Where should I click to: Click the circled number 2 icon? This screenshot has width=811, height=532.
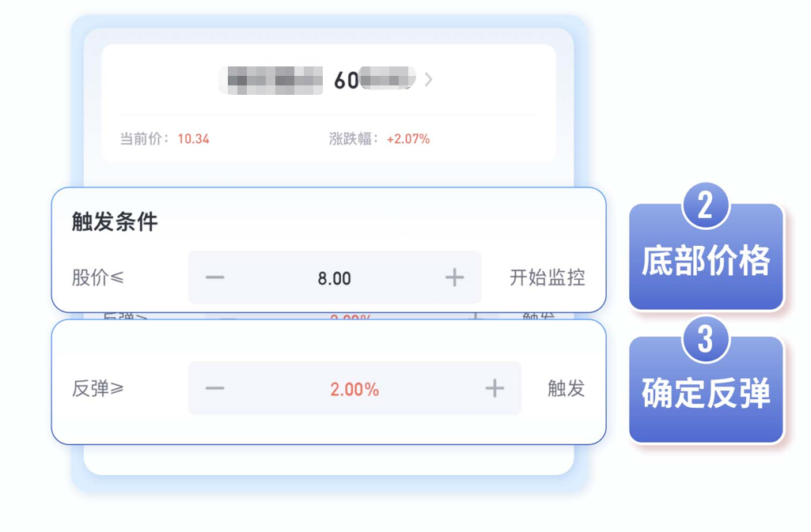(x=706, y=206)
